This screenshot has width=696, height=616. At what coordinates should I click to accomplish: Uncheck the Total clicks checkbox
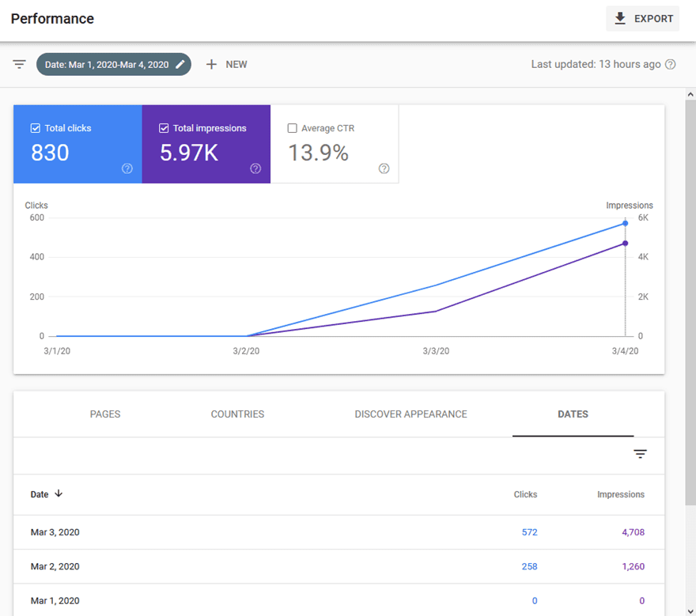(34, 127)
